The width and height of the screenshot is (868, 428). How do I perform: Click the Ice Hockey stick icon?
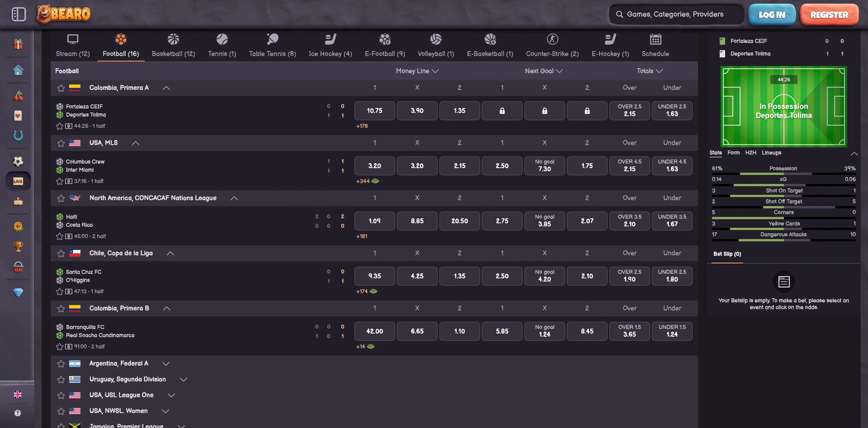[x=330, y=39]
